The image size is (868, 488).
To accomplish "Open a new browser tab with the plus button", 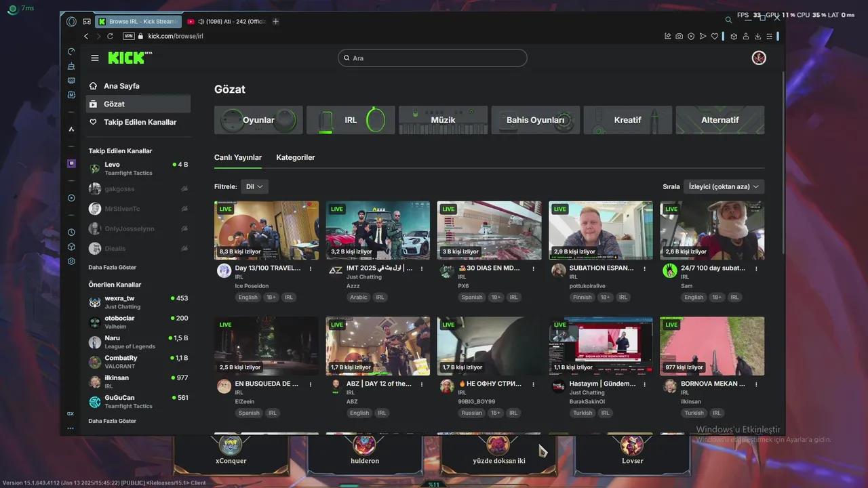I will tap(275, 22).
